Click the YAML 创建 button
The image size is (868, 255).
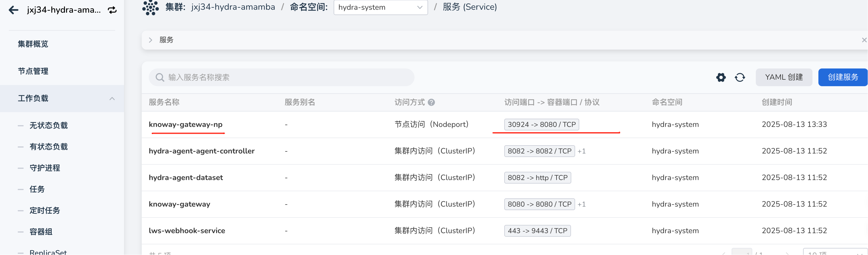(784, 78)
